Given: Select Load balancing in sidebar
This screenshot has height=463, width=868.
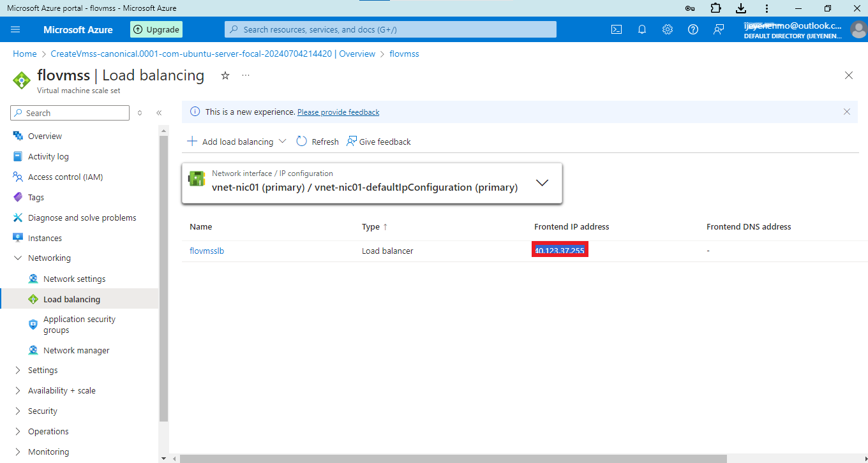Looking at the screenshot, I should (79, 299).
